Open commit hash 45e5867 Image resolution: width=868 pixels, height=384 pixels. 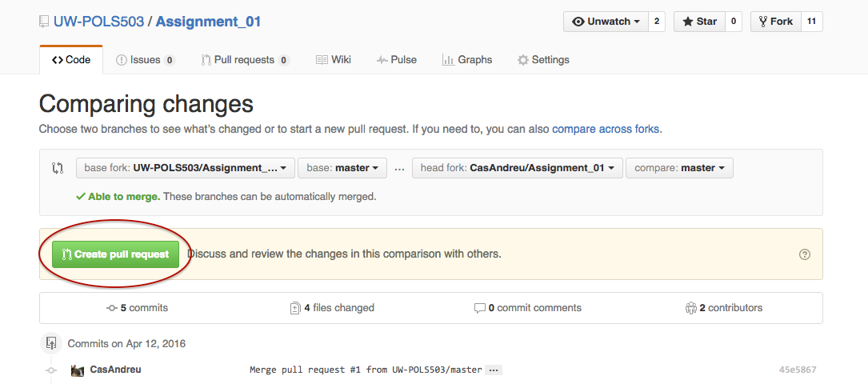click(x=797, y=370)
